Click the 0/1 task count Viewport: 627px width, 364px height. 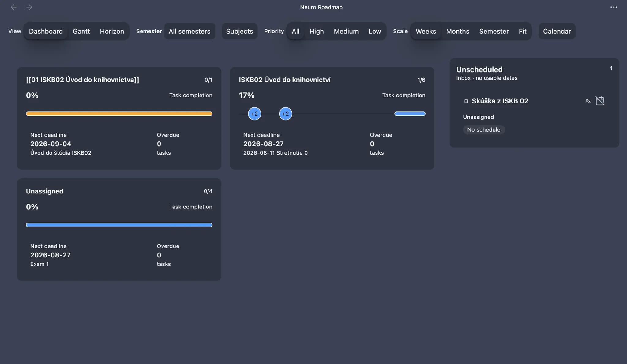coord(208,80)
